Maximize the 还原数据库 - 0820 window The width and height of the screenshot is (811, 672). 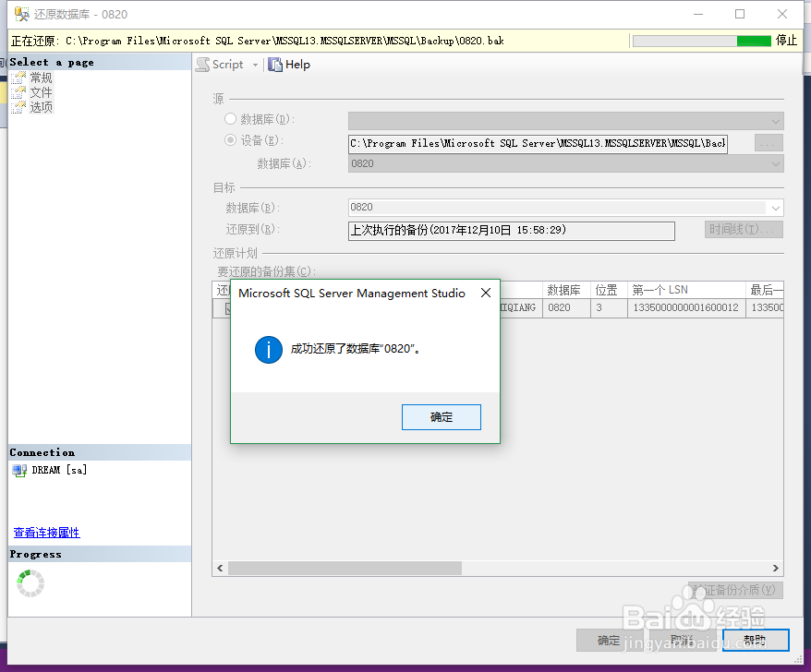click(740, 14)
